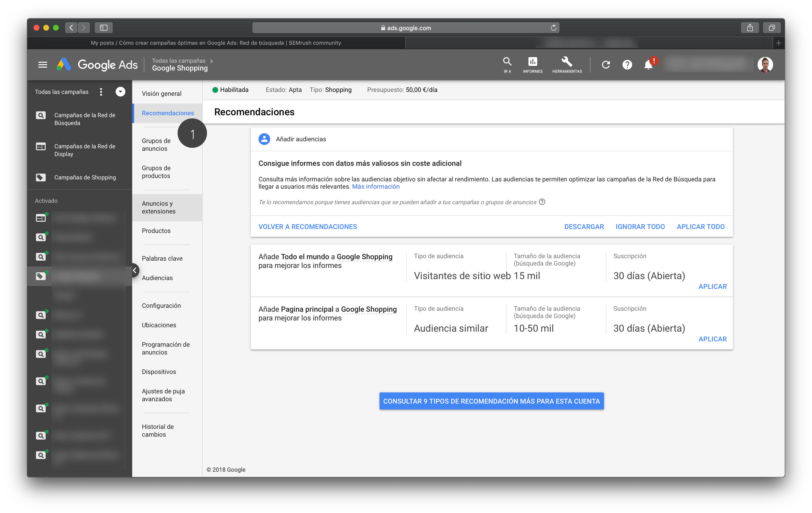
Task: Open the user profile avatar
Action: 765,64
